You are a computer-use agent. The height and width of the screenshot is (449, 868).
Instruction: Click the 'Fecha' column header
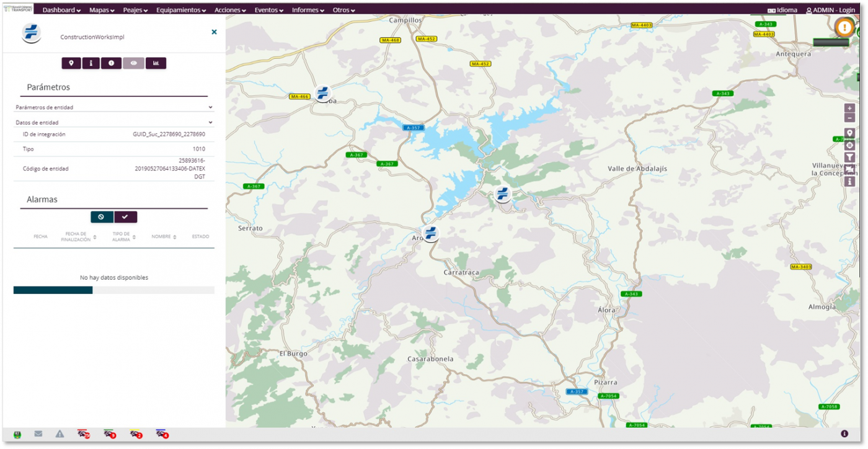point(40,237)
